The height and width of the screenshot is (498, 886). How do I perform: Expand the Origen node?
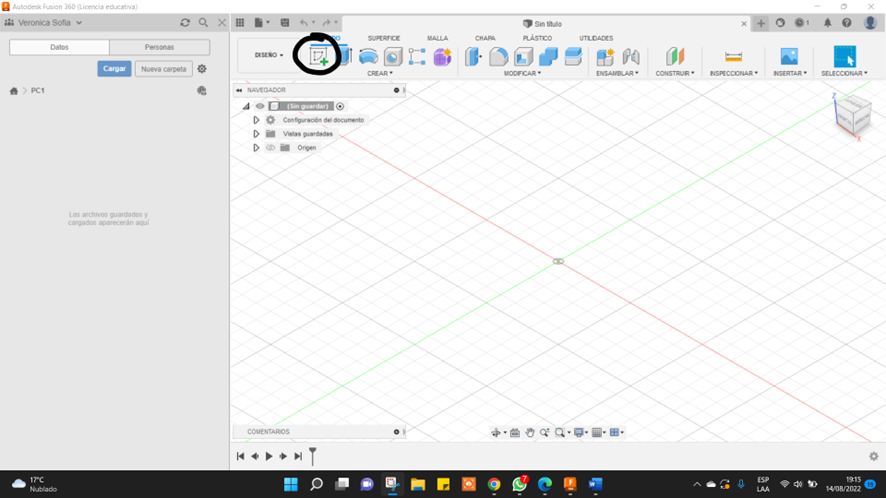[256, 148]
